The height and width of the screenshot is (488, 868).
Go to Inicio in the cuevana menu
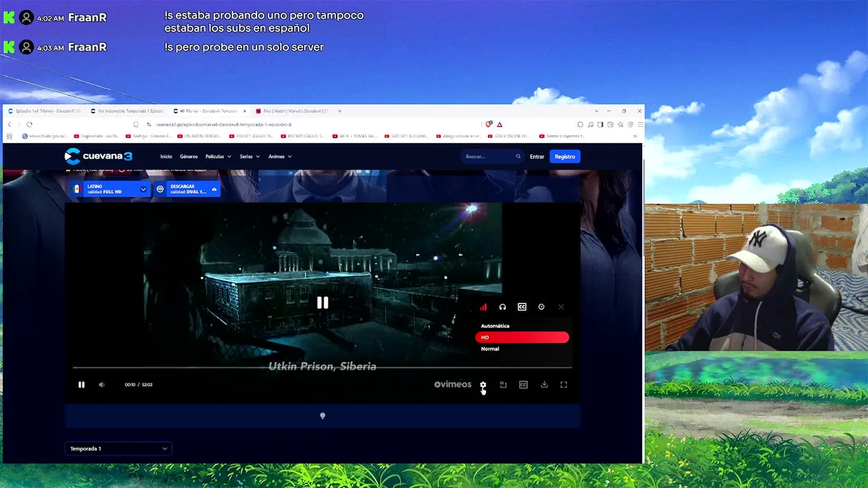[166, 157]
